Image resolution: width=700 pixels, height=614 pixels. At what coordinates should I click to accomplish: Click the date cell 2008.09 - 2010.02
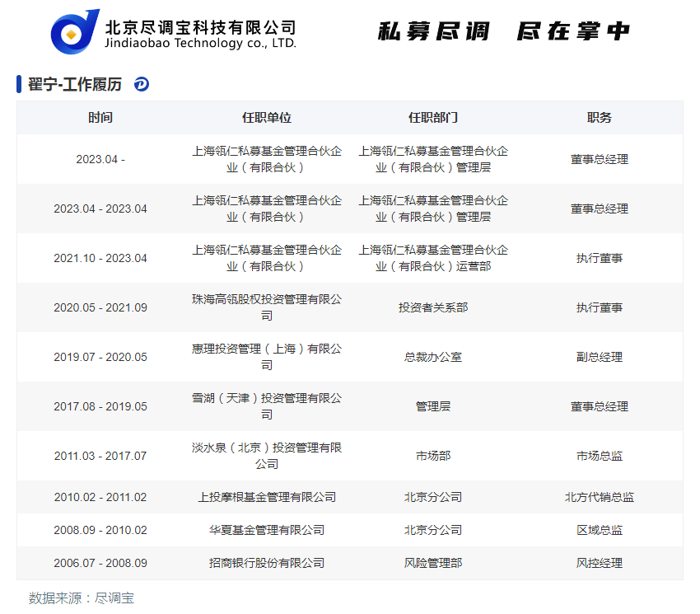[100, 530]
